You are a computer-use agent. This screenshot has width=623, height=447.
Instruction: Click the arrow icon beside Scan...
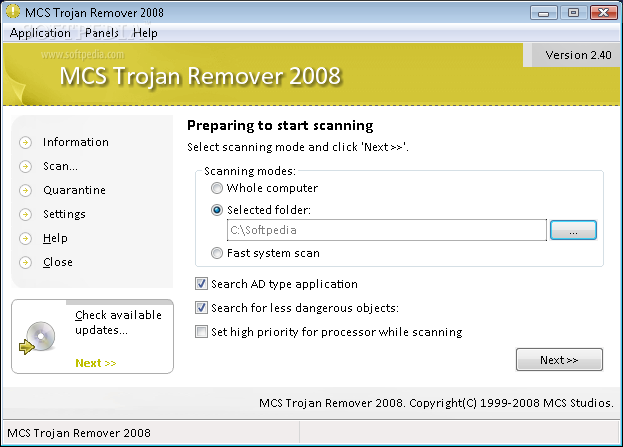point(25,166)
